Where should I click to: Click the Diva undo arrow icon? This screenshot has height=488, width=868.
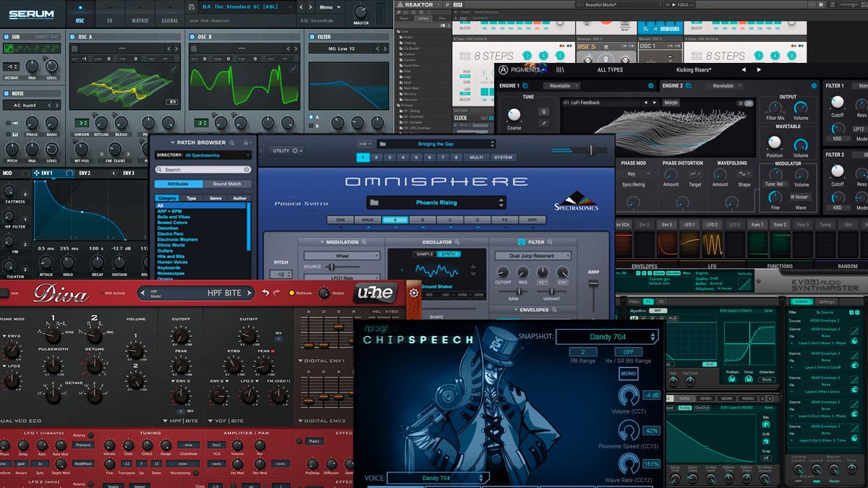[x=265, y=293]
